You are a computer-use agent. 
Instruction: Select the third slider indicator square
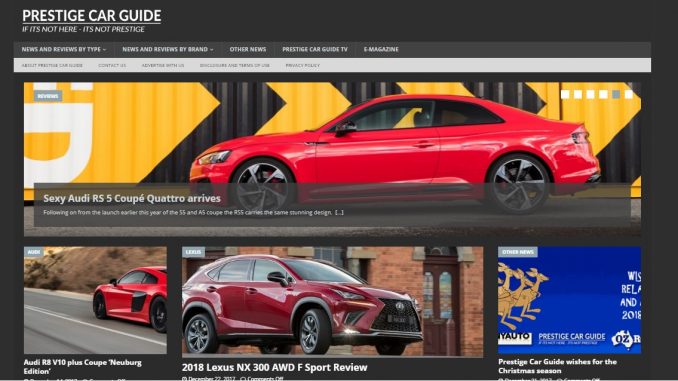(x=591, y=94)
